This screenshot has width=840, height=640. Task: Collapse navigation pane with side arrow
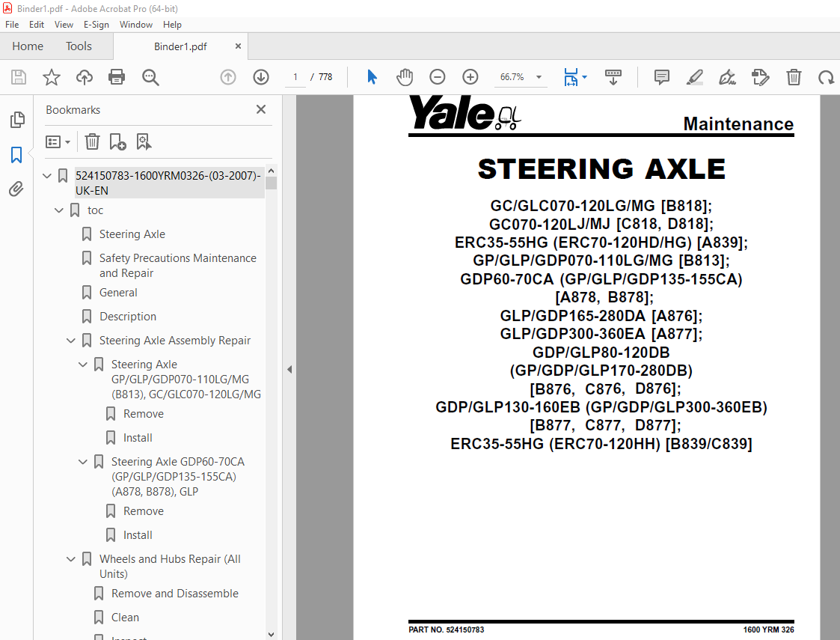[289, 369]
